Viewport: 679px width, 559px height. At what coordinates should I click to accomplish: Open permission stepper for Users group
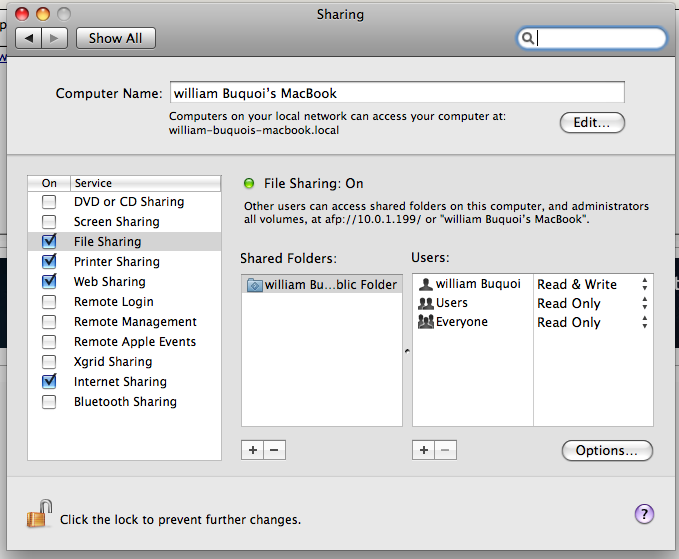coord(645,303)
